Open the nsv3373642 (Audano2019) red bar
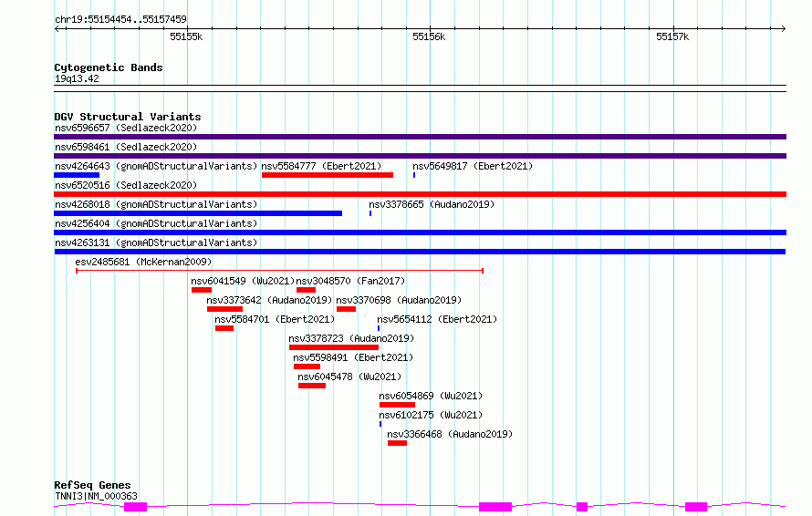The height and width of the screenshot is (516, 812). pyautogui.click(x=224, y=309)
